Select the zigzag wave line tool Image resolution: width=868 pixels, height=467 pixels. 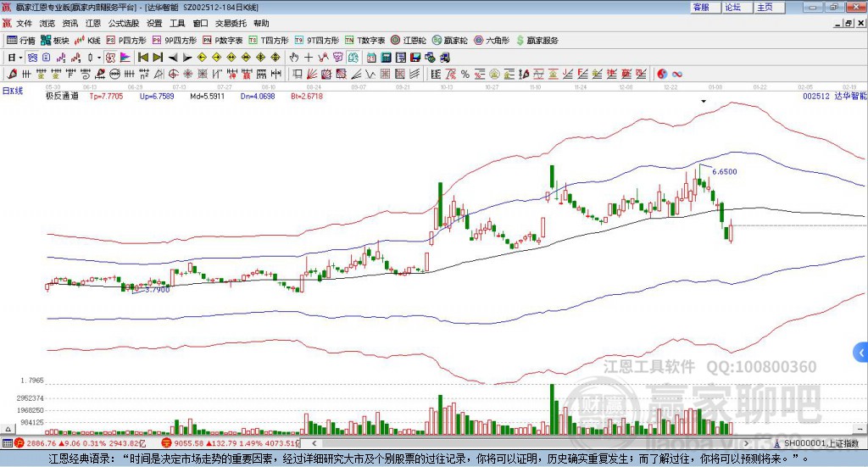[370, 74]
